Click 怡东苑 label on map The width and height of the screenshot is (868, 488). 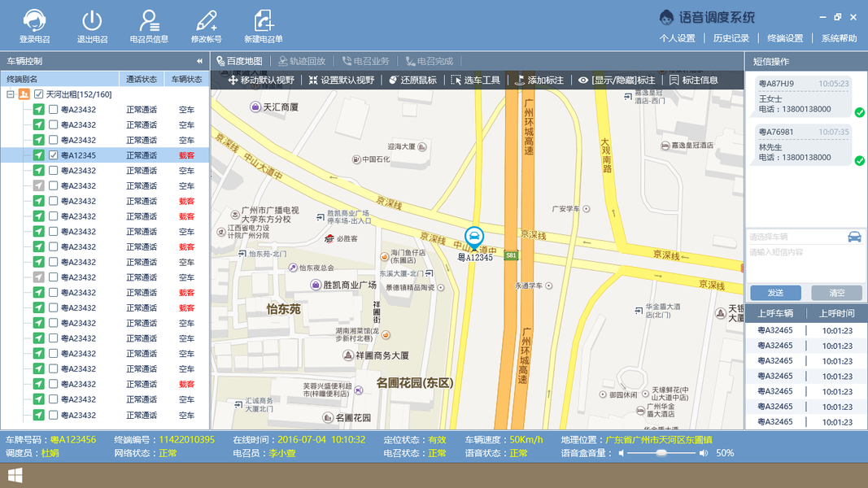[283, 309]
